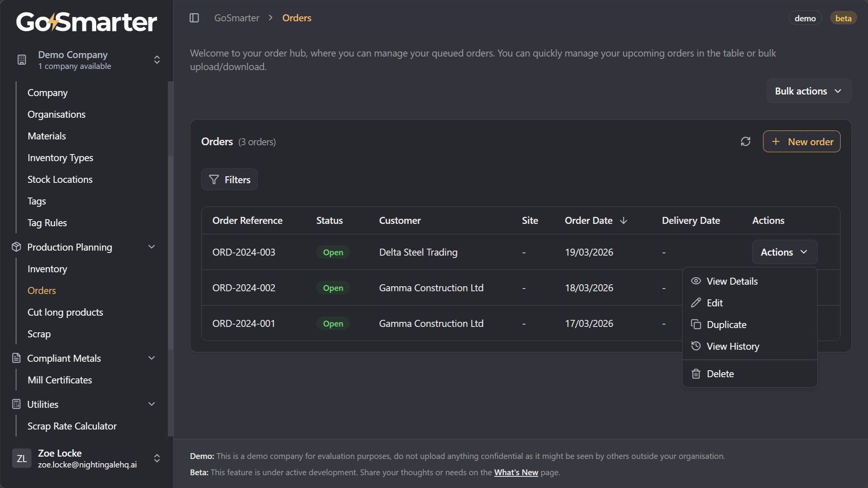868x488 pixels.
Task: Click the clock icon beside View History
Action: click(x=696, y=346)
